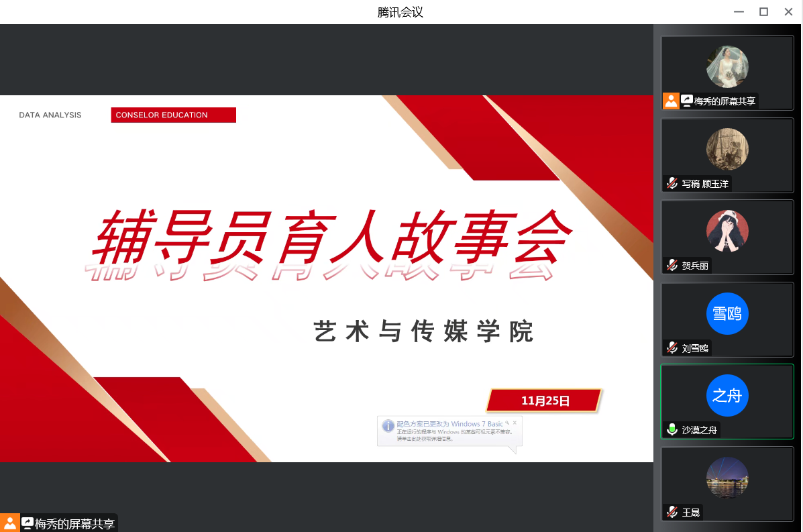Click the screen-share icon next to 梅秀的屏幕共享 in sidebar
This screenshot has height=532, width=803.
pos(687,101)
